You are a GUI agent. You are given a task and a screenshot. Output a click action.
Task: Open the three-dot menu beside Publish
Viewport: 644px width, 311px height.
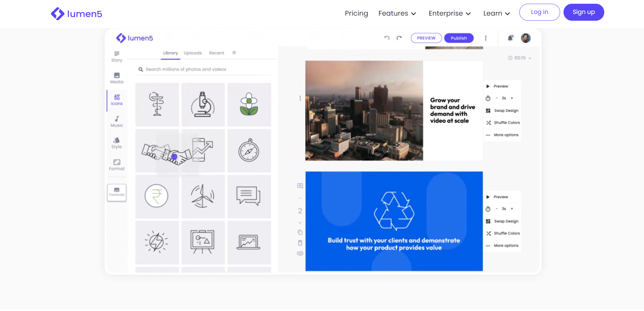click(486, 38)
